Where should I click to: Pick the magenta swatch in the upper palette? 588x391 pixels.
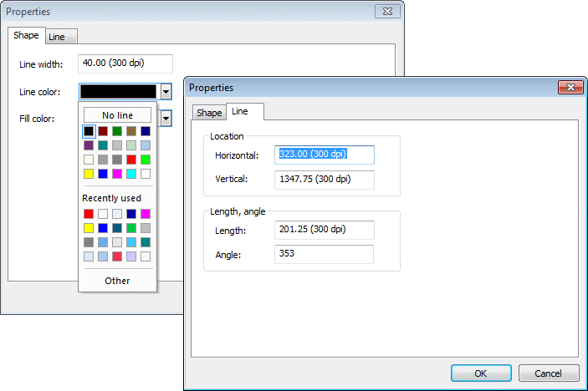(117, 174)
